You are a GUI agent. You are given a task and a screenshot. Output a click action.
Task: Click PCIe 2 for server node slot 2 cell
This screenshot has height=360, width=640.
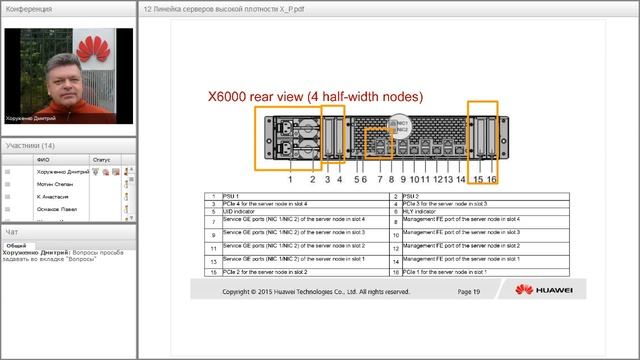coord(306,272)
